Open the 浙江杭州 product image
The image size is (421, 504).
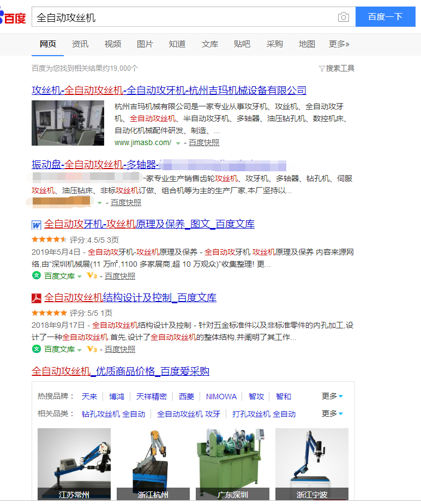click(x=153, y=464)
